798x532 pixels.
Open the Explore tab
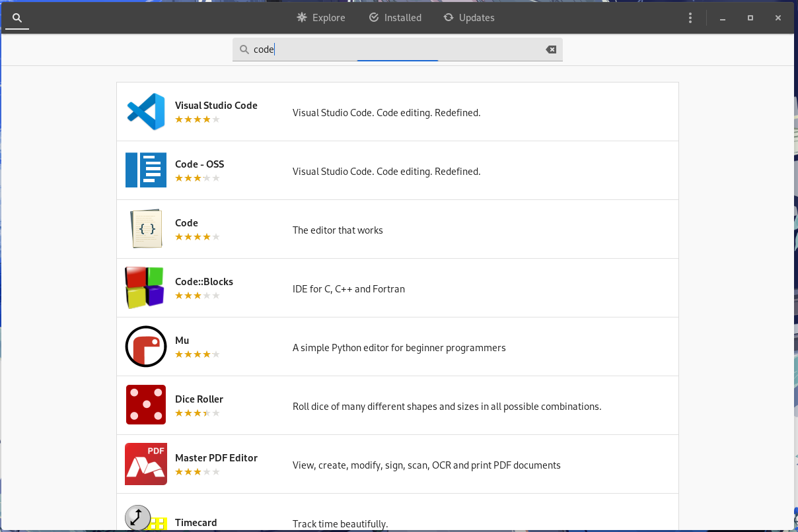(x=321, y=18)
